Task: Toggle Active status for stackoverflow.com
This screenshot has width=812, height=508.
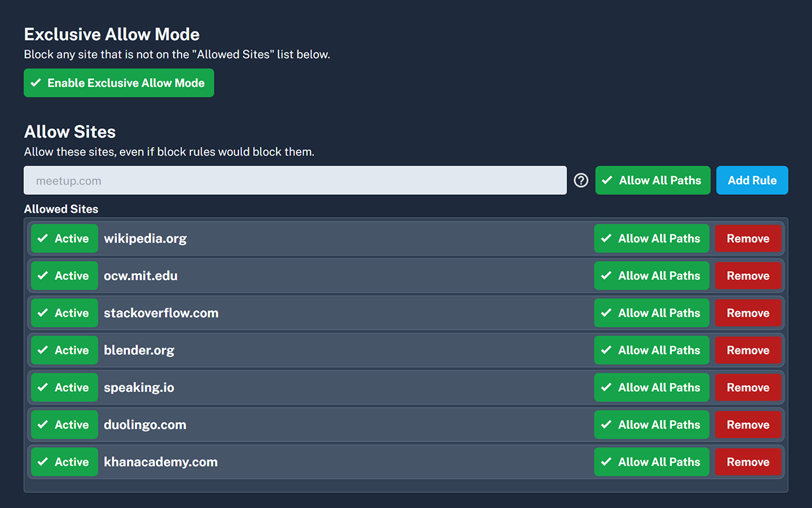Action: 65,313
